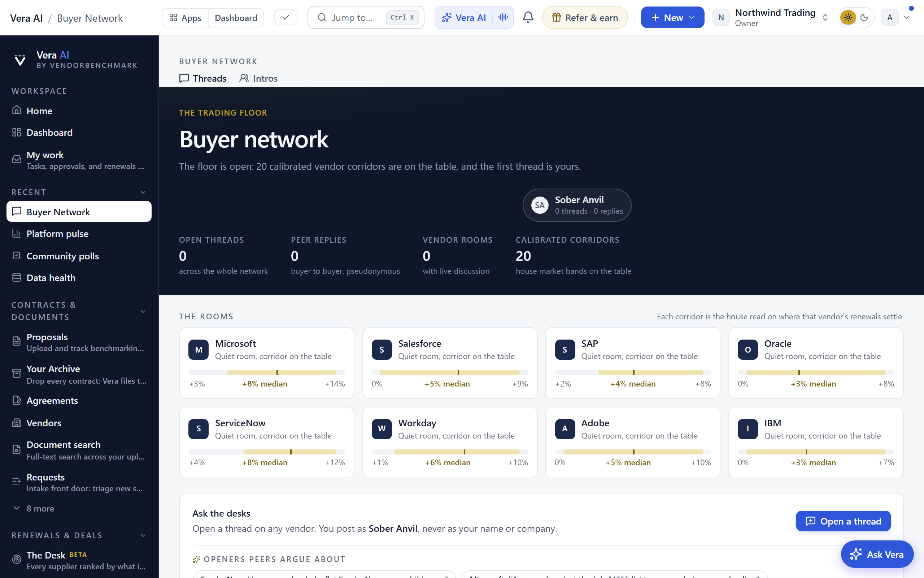Click the Vera AI assistant button
The width and height of the screenshot is (924, 578).
tap(463, 17)
